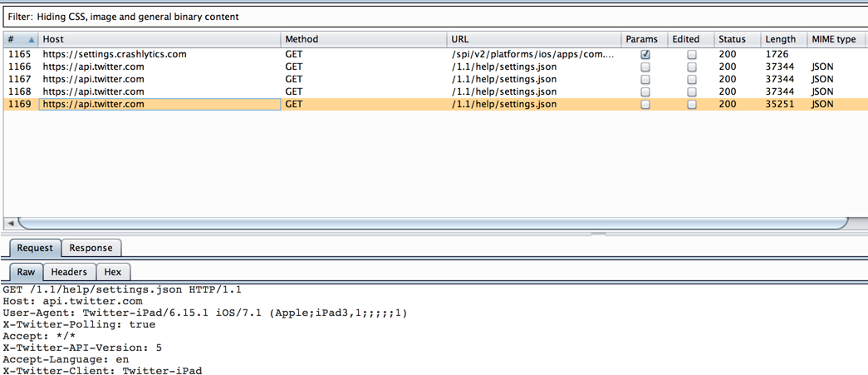Toggle Params checkbox for row 1168

(x=645, y=92)
